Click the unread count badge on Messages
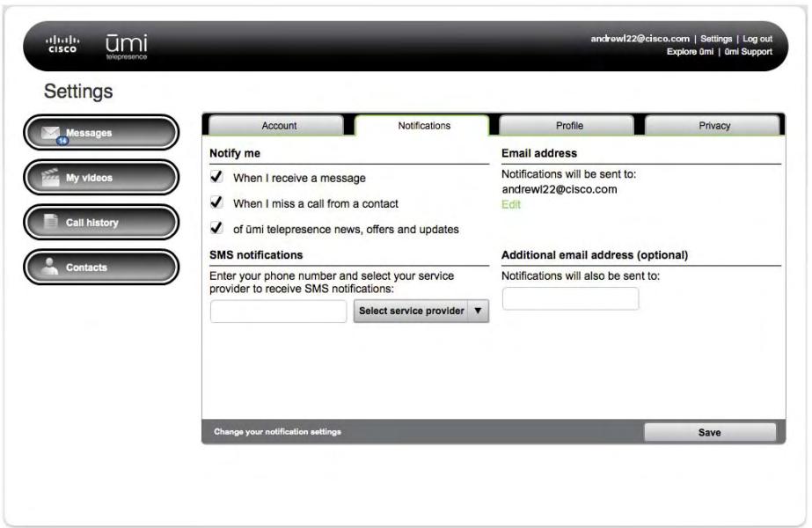Screen dimensions: 812x528 coord(62,141)
